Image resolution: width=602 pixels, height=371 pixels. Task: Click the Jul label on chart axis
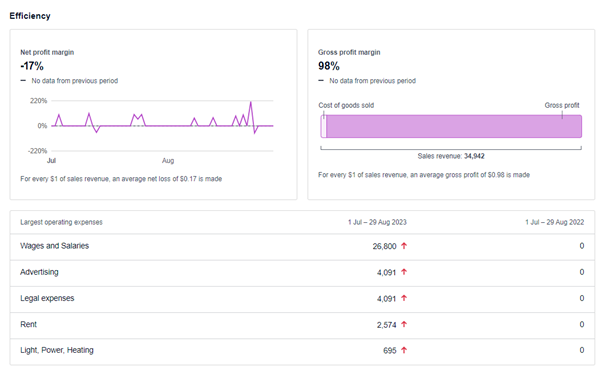coord(51,161)
